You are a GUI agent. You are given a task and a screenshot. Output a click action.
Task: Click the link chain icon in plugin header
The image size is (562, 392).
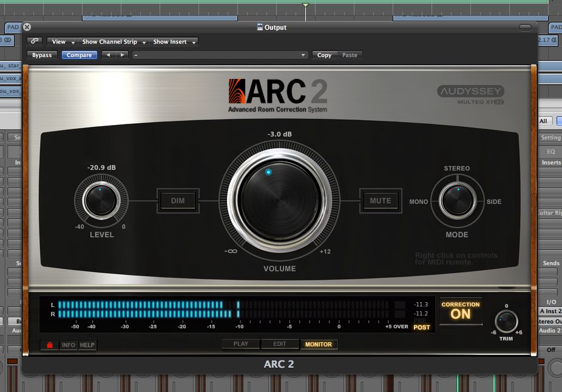coord(35,41)
